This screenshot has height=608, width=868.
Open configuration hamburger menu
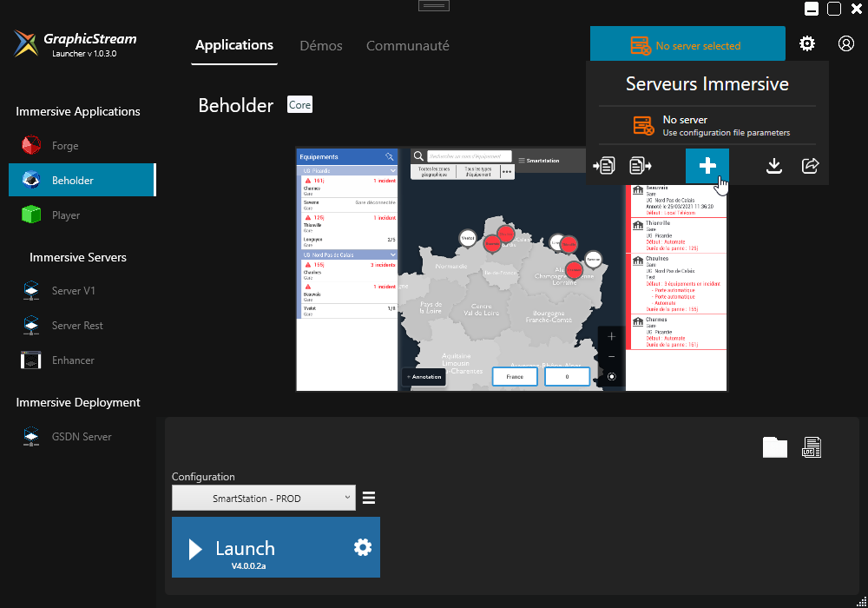pos(369,498)
